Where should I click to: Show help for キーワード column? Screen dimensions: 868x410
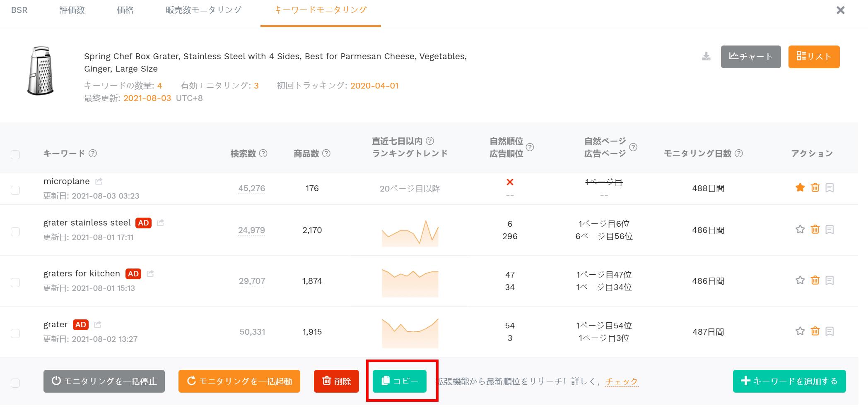pyautogui.click(x=93, y=153)
